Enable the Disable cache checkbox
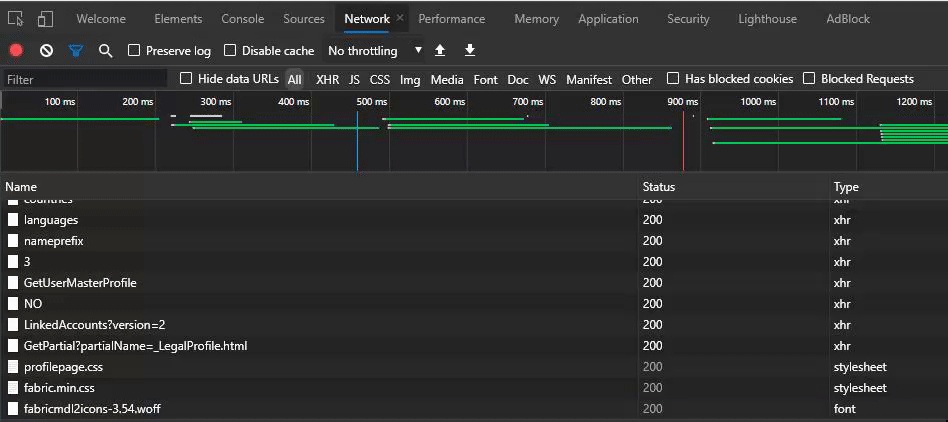This screenshot has width=948, height=422. tap(230, 50)
